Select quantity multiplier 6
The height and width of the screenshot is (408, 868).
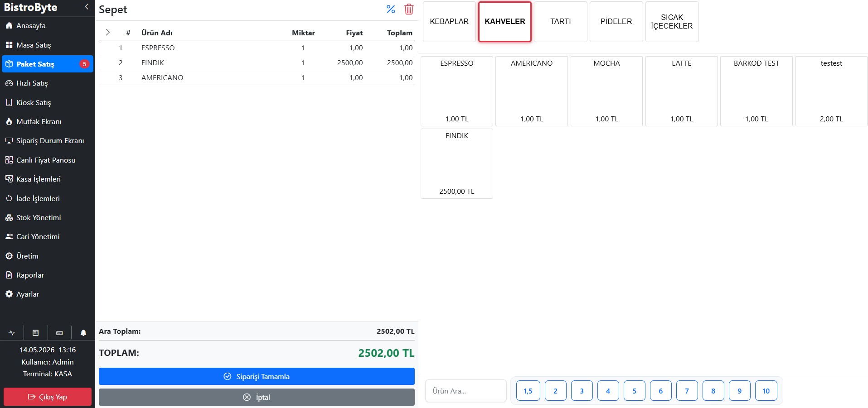click(660, 391)
